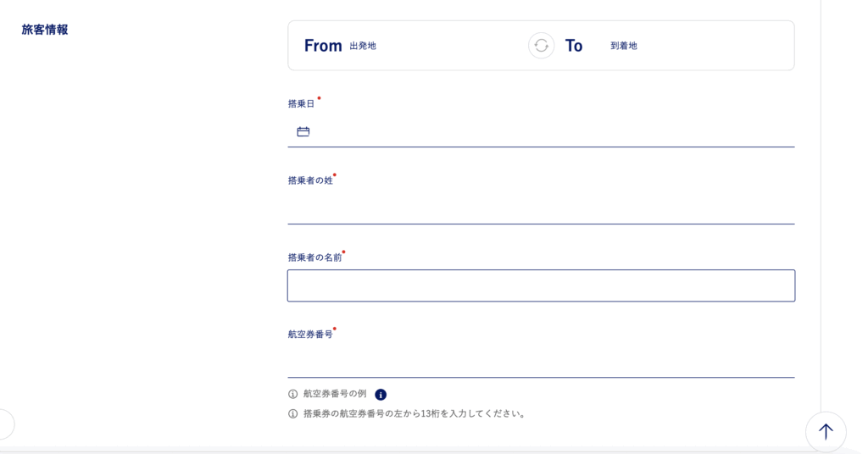Focus the 航空券番号 ticket number input
The width and height of the screenshot is (868, 454).
542,363
